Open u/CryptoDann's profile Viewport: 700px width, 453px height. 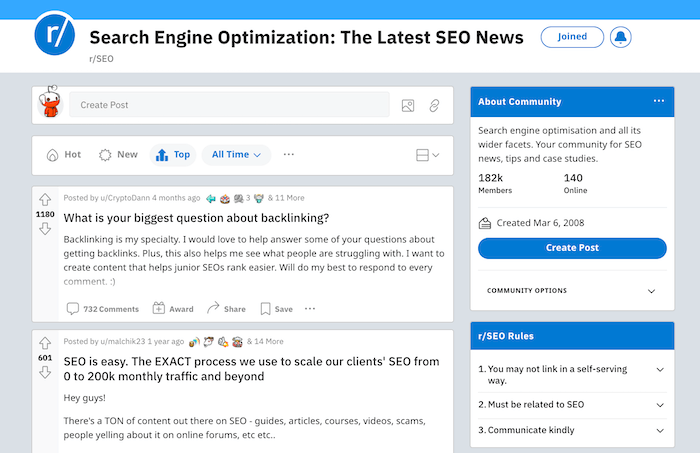click(x=125, y=198)
